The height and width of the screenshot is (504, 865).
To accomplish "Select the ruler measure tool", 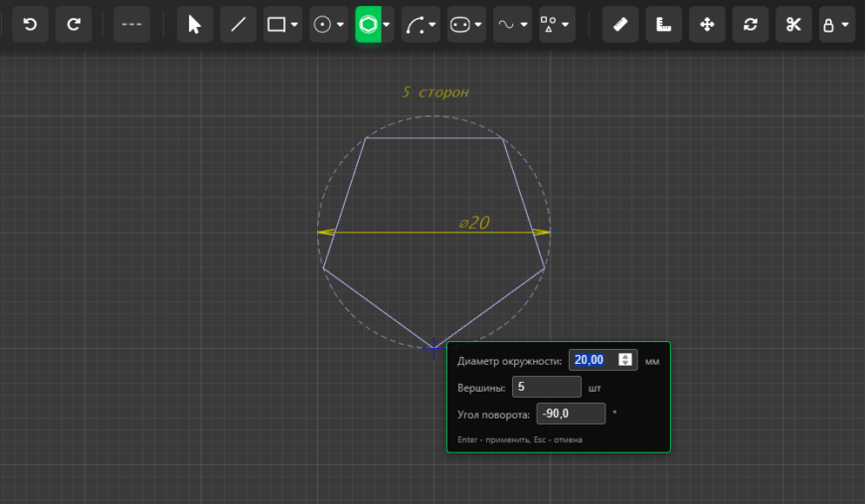I will 620,24.
